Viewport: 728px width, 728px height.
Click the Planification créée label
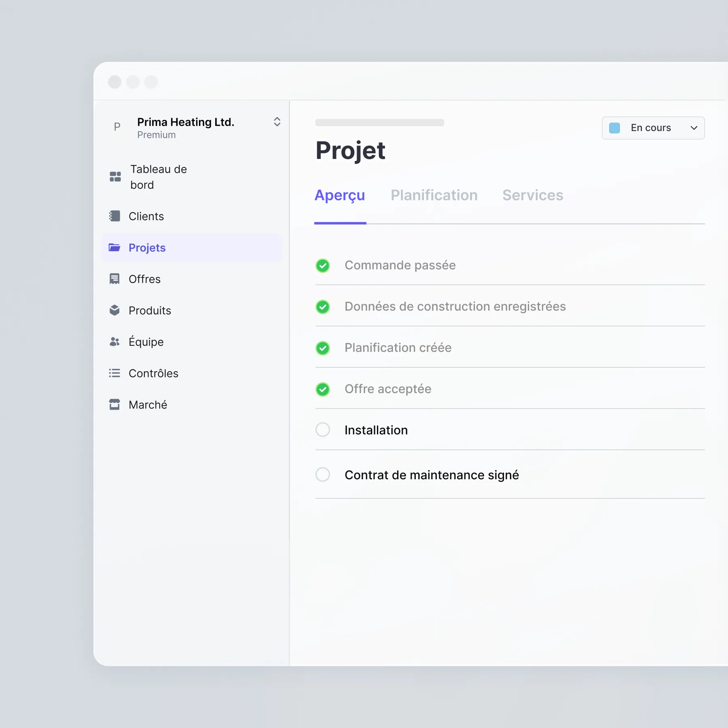coord(398,347)
